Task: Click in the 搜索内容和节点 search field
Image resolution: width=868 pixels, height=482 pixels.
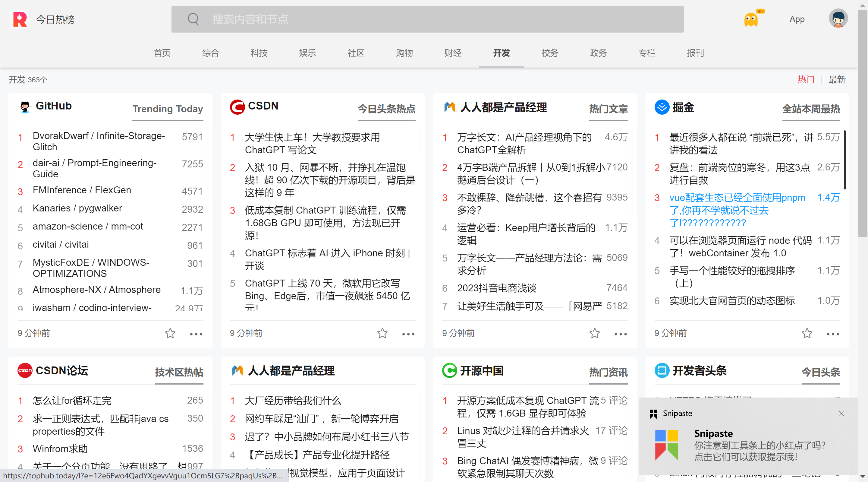Action: [428, 19]
